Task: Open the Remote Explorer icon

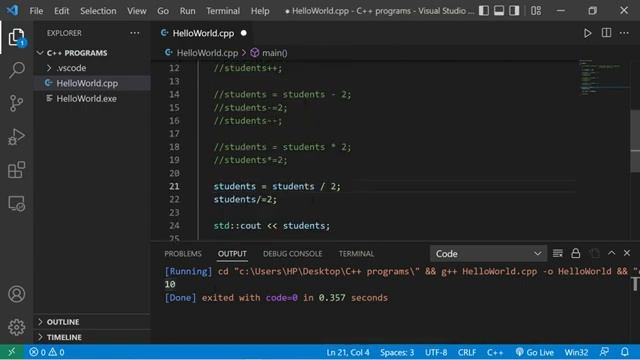Action: point(16,203)
